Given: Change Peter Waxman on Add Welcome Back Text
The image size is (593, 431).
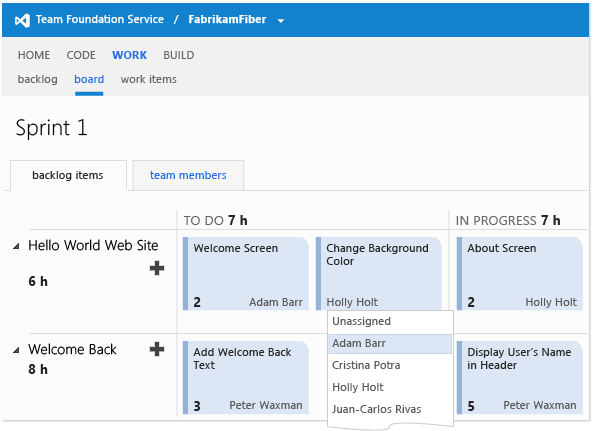Looking at the screenshot, I should (x=265, y=405).
